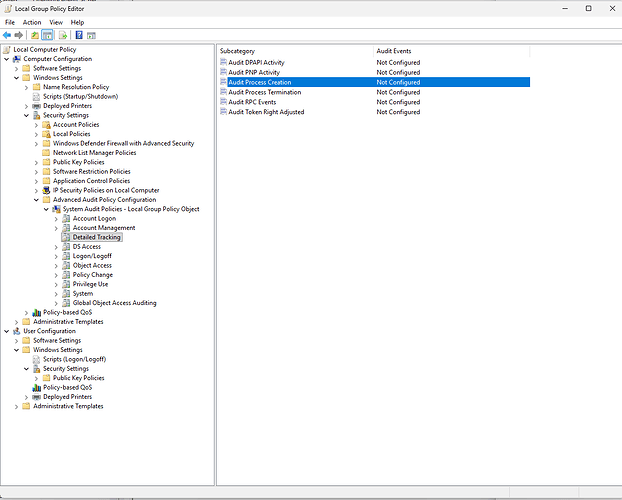Click Computer Configuration Security Settings lock icon
Image resolution: width=622 pixels, height=500 pixels.
(x=36, y=115)
